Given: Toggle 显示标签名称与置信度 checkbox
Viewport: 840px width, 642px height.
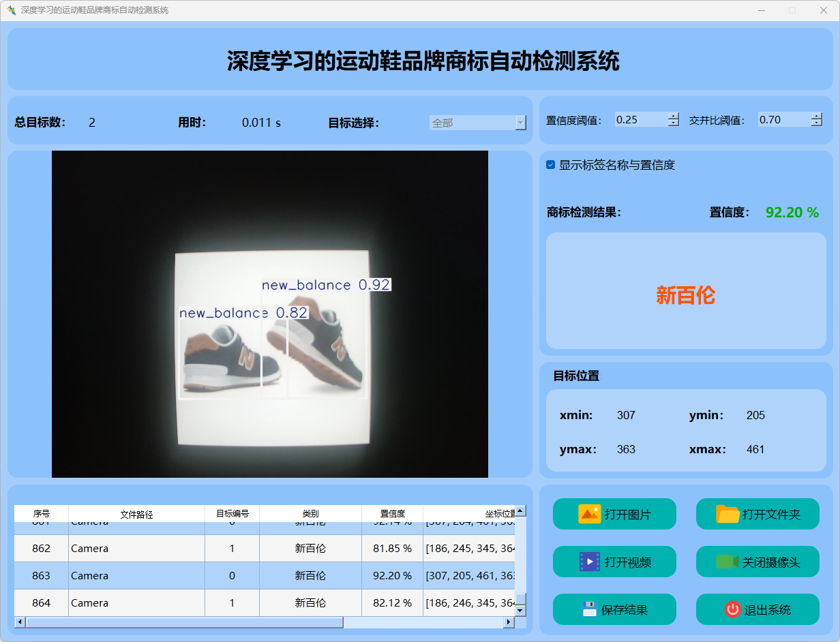Looking at the screenshot, I should click(x=551, y=165).
